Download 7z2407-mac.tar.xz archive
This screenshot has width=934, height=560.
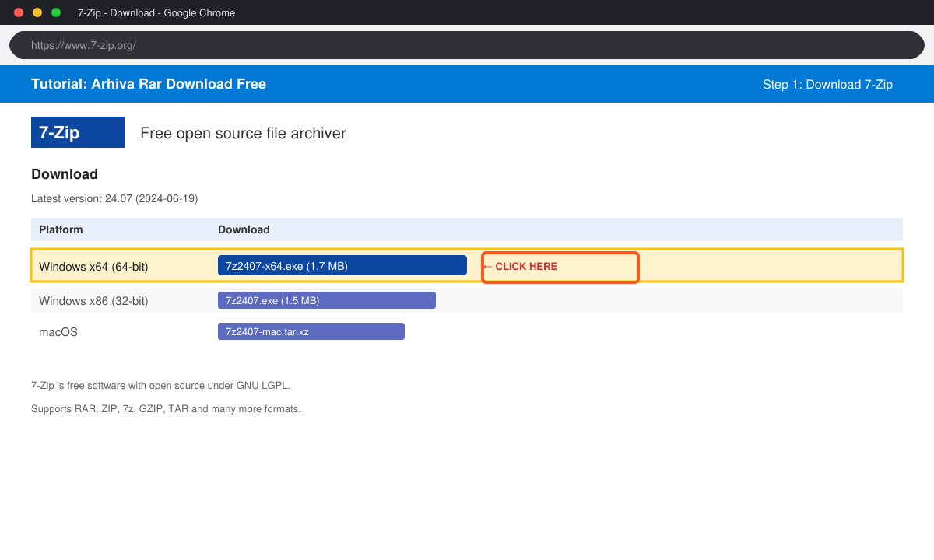click(x=311, y=331)
